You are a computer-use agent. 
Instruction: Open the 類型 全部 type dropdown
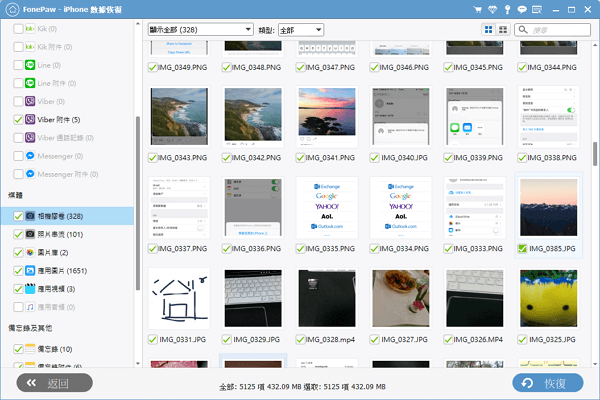point(301,30)
